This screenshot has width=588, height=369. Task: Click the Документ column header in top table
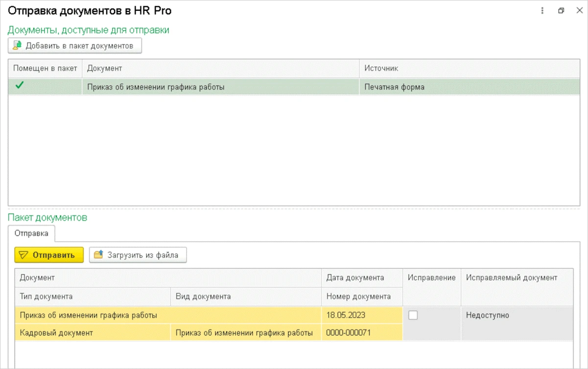click(220, 69)
